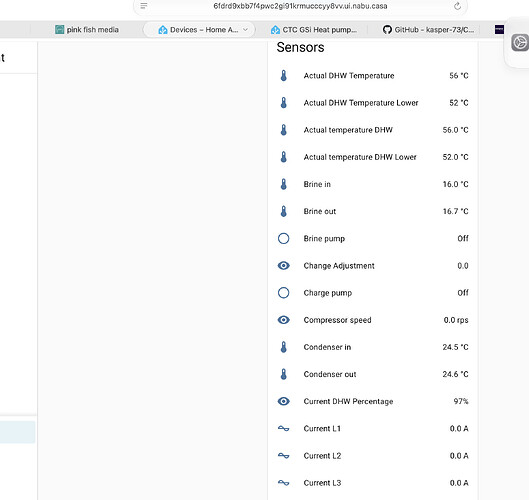This screenshot has width=529, height=500.
Task: Click the Brine out thermometer icon
Action: (283, 211)
